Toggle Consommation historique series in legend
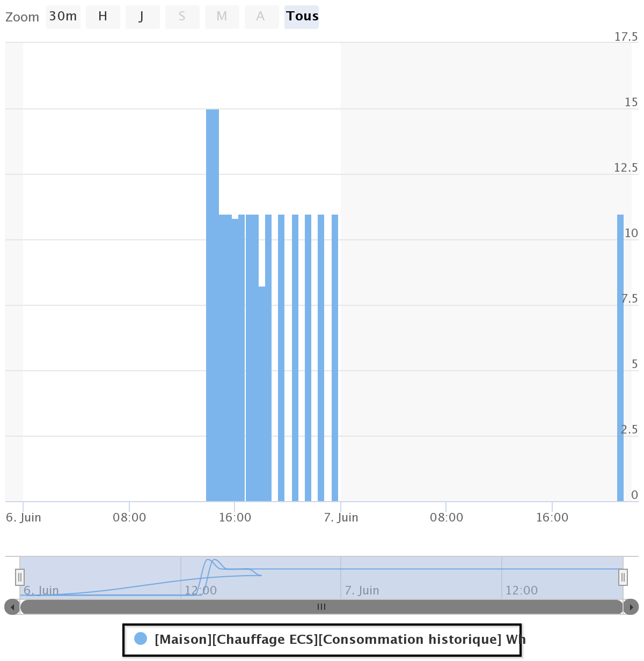The height and width of the screenshot is (661, 644). (x=340, y=640)
